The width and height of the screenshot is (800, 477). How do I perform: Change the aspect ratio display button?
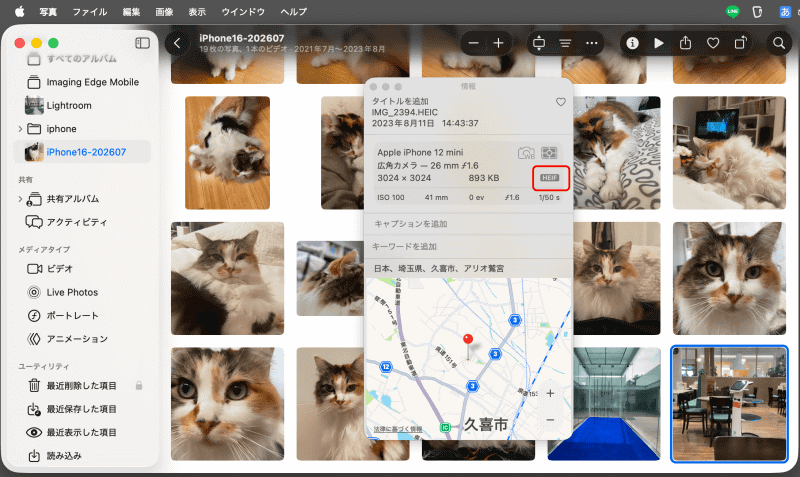point(539,43)
